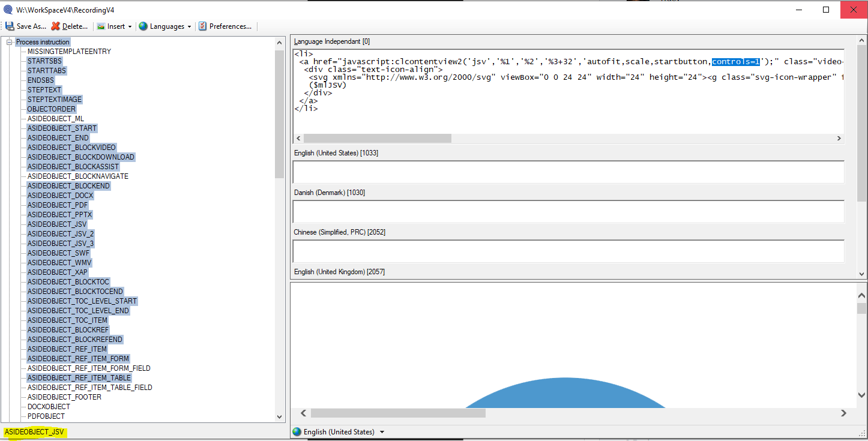This screenshot has width=868, height=441.
Task: Select DOCXOBJECT tree item
Action: 49,407
